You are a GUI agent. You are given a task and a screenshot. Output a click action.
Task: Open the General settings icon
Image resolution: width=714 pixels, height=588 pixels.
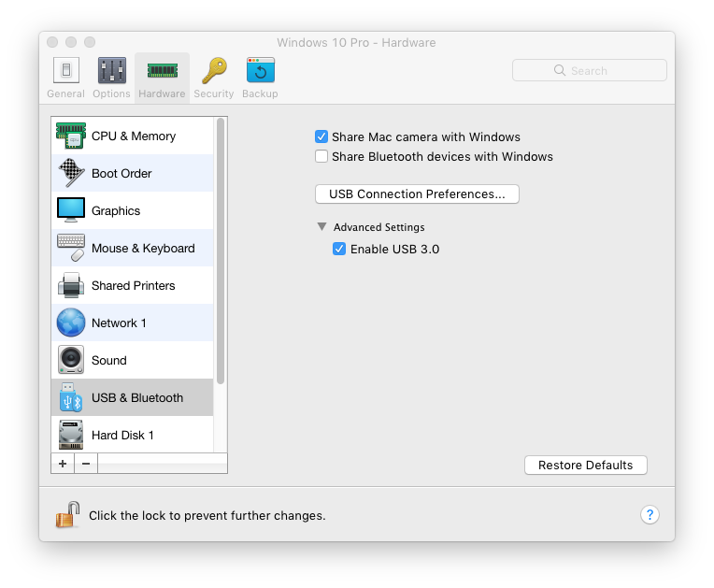[66, 70]
